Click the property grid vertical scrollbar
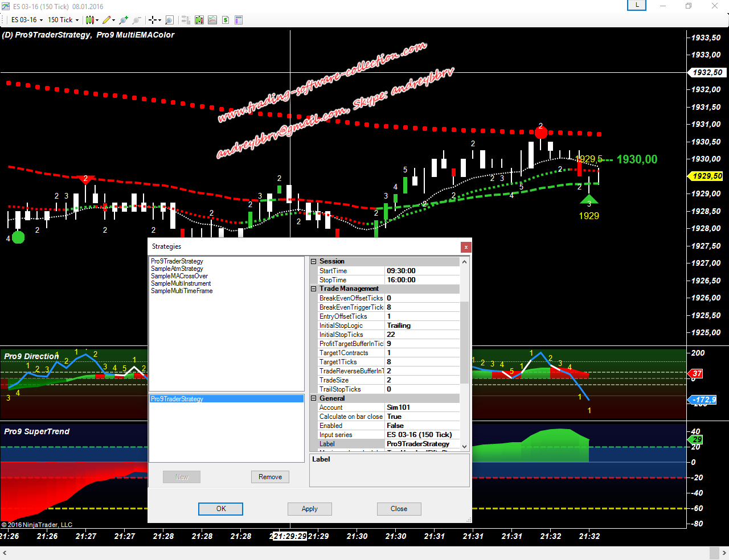Image resolution: width=729 pixels, height=560 pixels. pyautogui.click(x=464, y=341)
